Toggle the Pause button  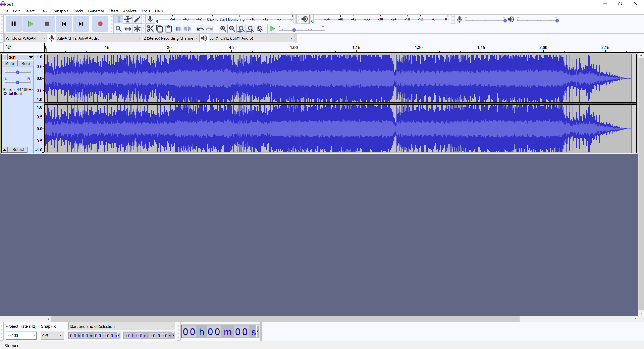pyautogui.click(x=14, y=24)
